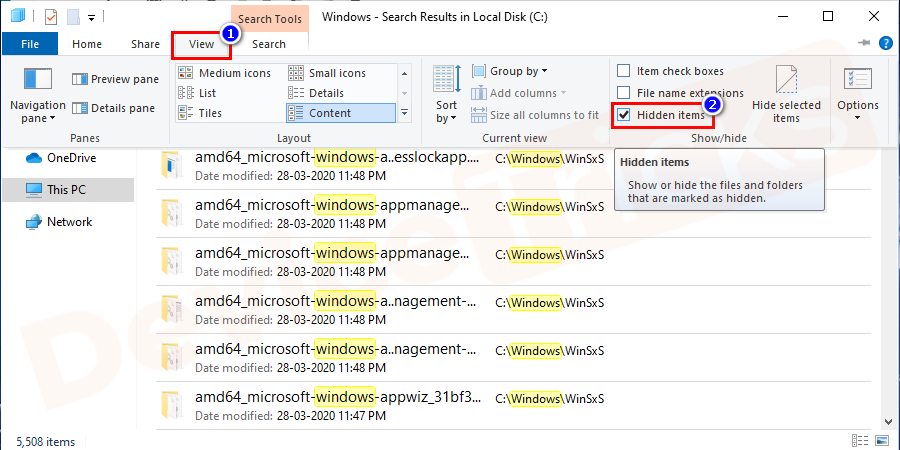Open the Options button in ribbon
The width and height of the screenshot is (900, 450).
click(857, 95)
